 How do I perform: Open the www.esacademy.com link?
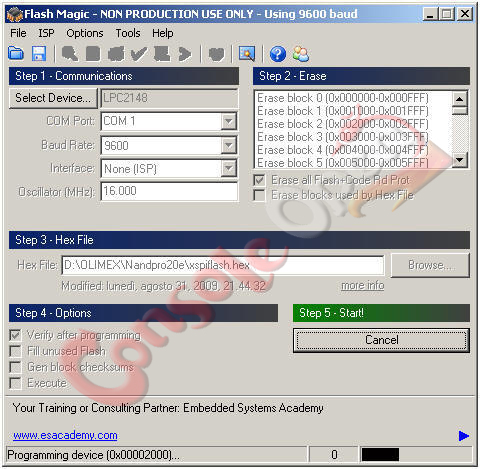click(x=65, y=436)
